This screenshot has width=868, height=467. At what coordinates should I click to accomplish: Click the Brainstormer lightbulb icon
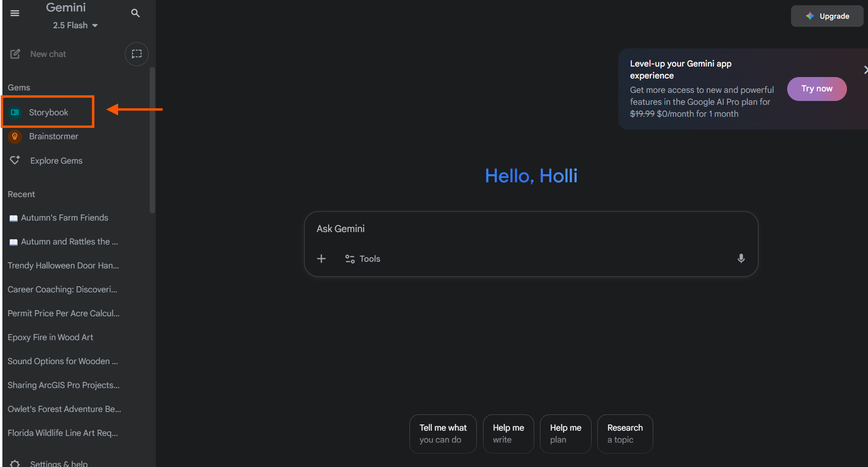15,136
